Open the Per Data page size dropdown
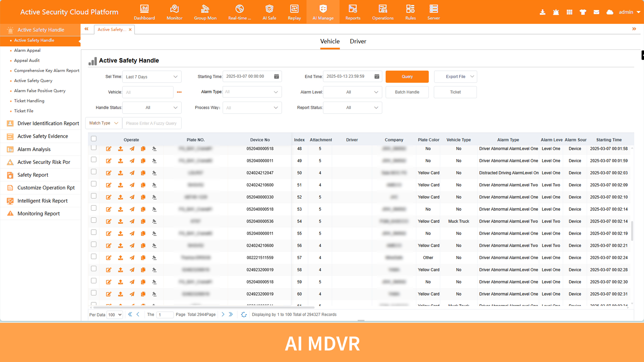 (x=114, y=315)
